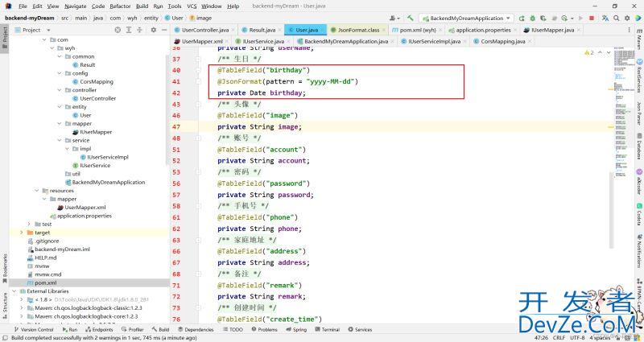This screenshot has height=342, width=644.
Task: Open the Structure tool window on left sidebar
Action: (x=5, y=306)
